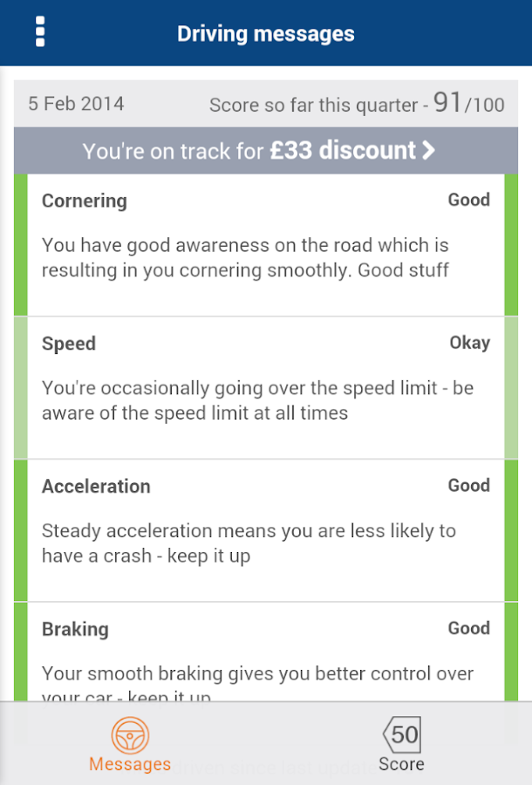Tap the Good rating on Braking
The image size is (532, 785).
pyautogui.click(x=468, y=628)
